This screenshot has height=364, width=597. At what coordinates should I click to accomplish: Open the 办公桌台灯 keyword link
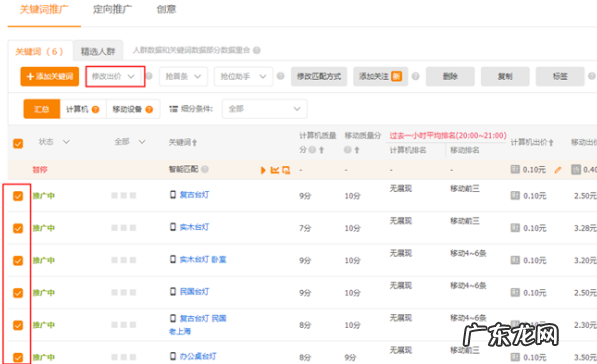[x=198, y=356]
